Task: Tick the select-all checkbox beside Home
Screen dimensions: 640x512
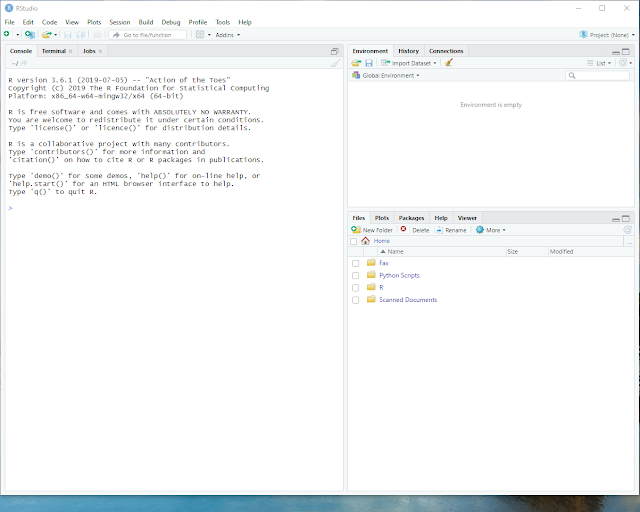Action: 353,241
